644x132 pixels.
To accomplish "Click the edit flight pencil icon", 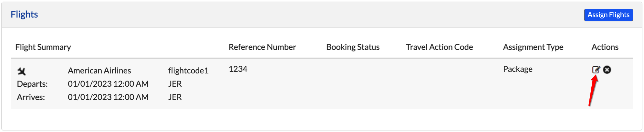I will click(596, 70).
